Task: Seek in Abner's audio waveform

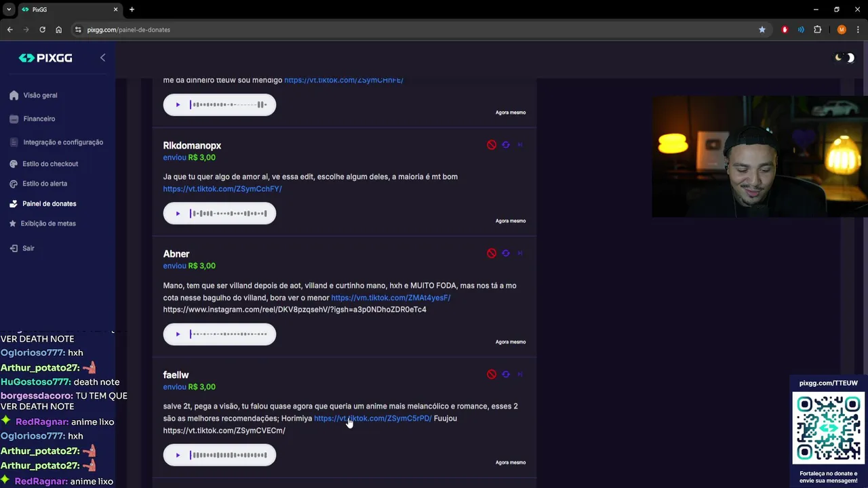Action: tap(229, 334)
